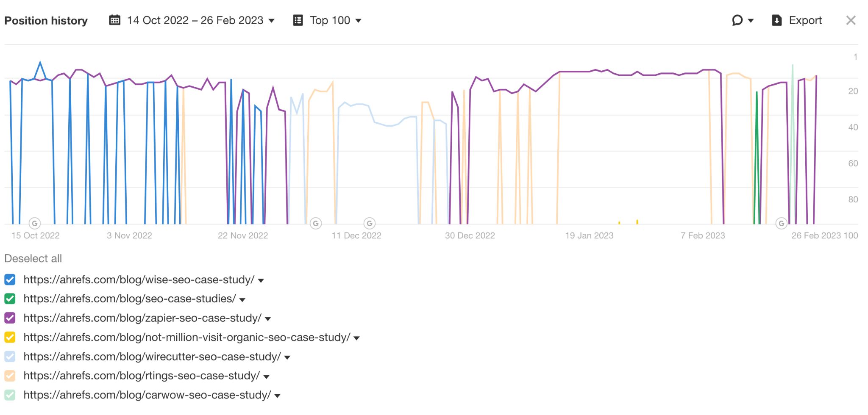Toggle off the zapier-seo-case-study checkbox

[x=10, y=318]
